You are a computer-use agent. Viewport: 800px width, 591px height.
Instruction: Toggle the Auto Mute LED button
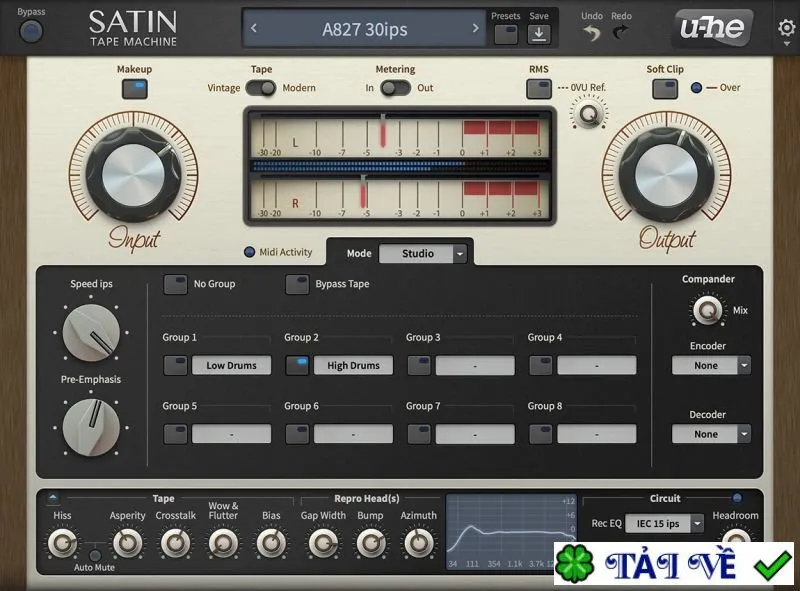pyautogui.click(x=95, y=555)
